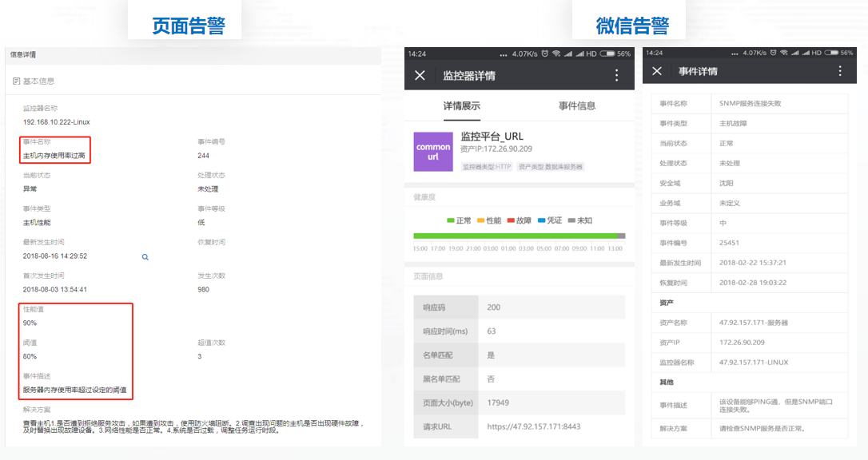This screenshot has height=460, width=868.
Task: Click the red 故障 legend swatch
Action: [511, 220]
